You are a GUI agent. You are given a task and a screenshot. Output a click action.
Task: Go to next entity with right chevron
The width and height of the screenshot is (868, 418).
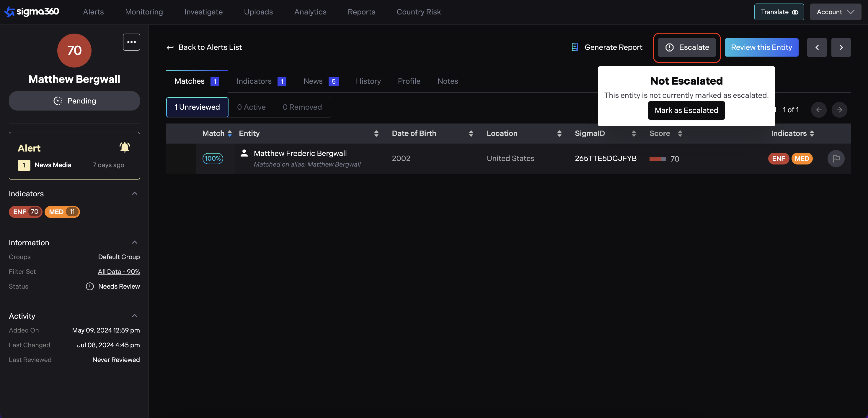click(841, 47)
